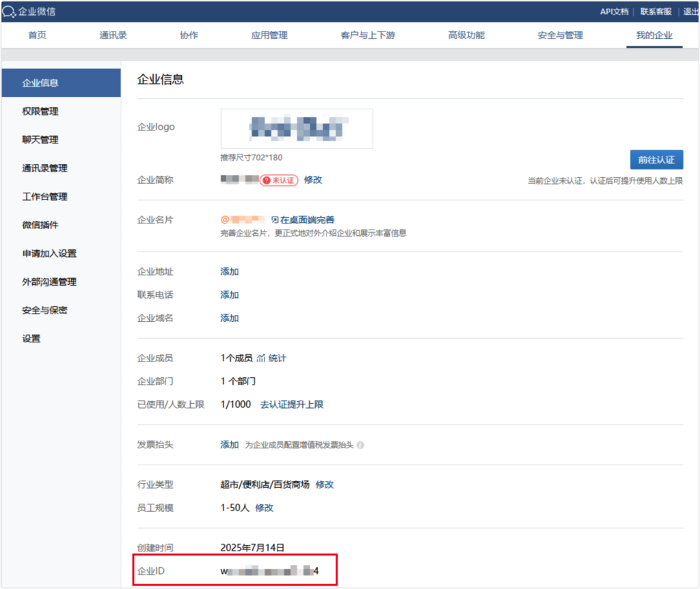Click the 企业微信 logo icon
This screenshot has height=589, width=700.
click(10, 12)
